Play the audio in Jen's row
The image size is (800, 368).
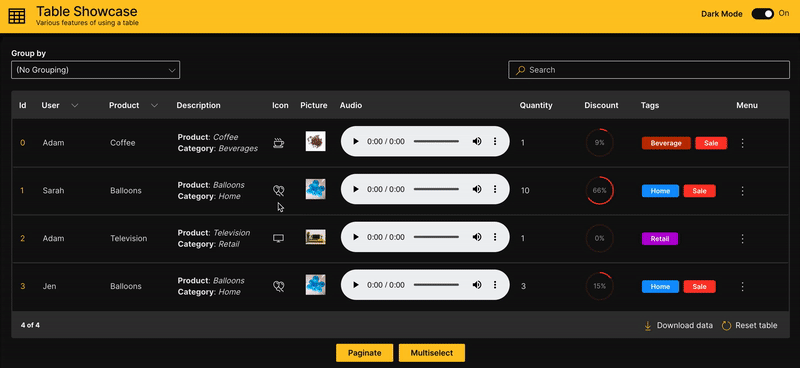click(356, 285)
